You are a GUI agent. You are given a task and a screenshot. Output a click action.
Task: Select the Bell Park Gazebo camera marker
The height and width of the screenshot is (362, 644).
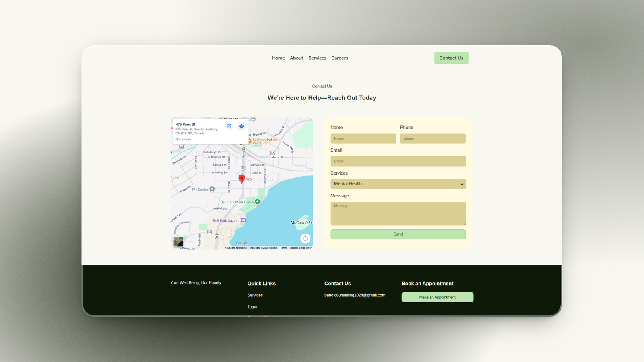(x=243, y=220)
